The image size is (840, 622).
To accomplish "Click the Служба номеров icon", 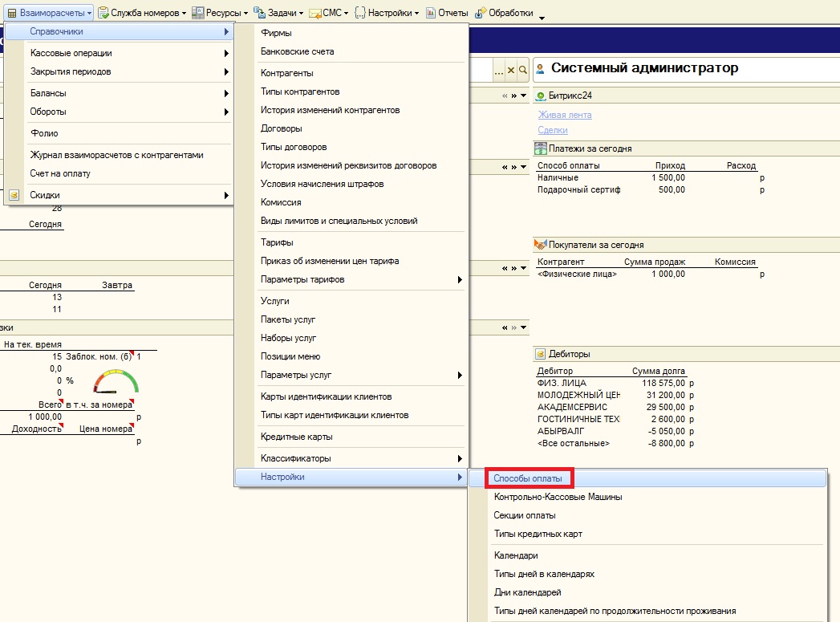I will click(103, 13).
